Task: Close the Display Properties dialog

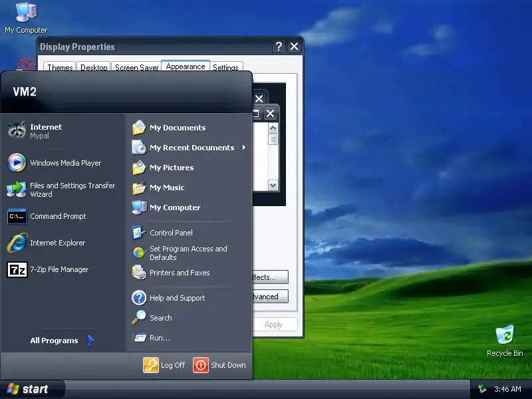Action: 294,46
